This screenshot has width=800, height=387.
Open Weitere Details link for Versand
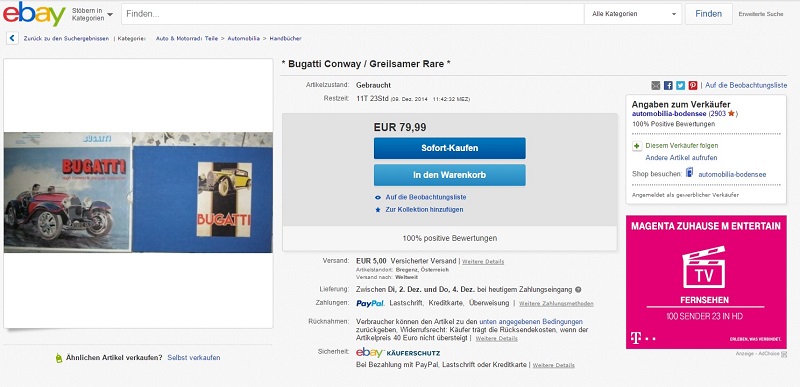pyautogui.click(x=483, y=262)
